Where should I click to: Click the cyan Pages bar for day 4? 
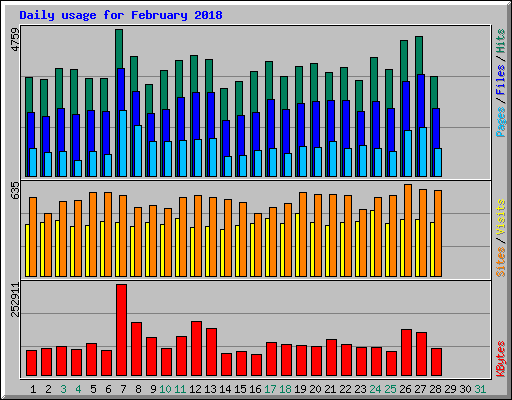tap(78, 169)
